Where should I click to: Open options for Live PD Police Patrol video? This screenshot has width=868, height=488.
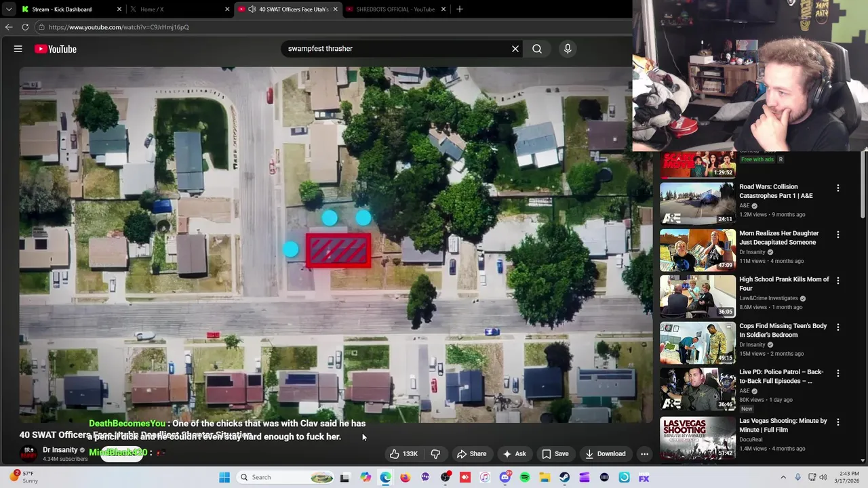click(x=837, y=373)
